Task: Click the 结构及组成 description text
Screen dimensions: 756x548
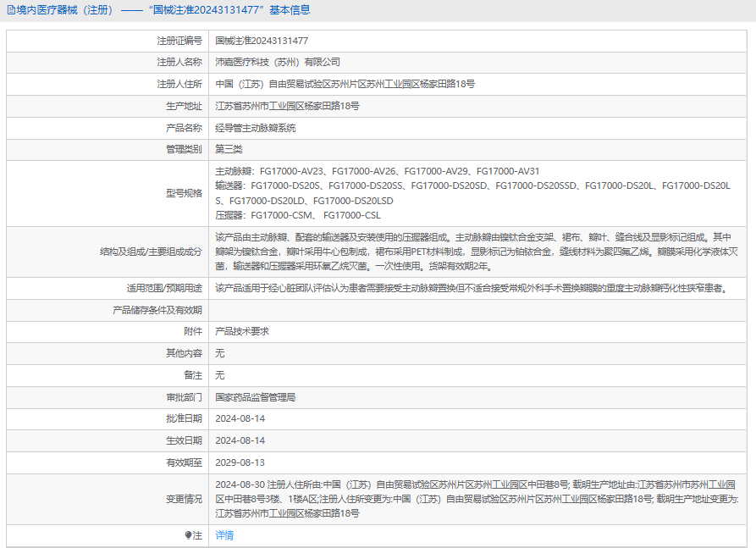Action: [x=472, y=252]
